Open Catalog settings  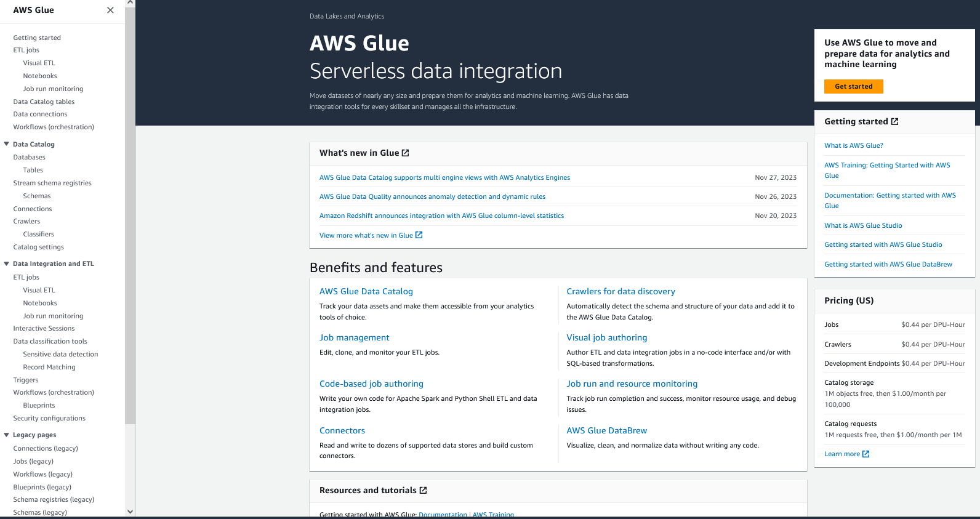pyautogui.click(x=38, y=247)
